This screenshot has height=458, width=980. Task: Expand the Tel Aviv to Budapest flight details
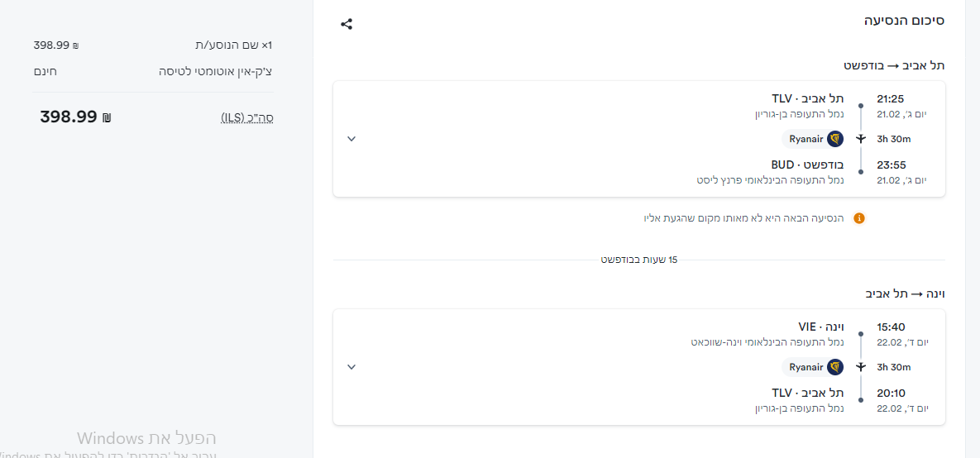[351, 139]
